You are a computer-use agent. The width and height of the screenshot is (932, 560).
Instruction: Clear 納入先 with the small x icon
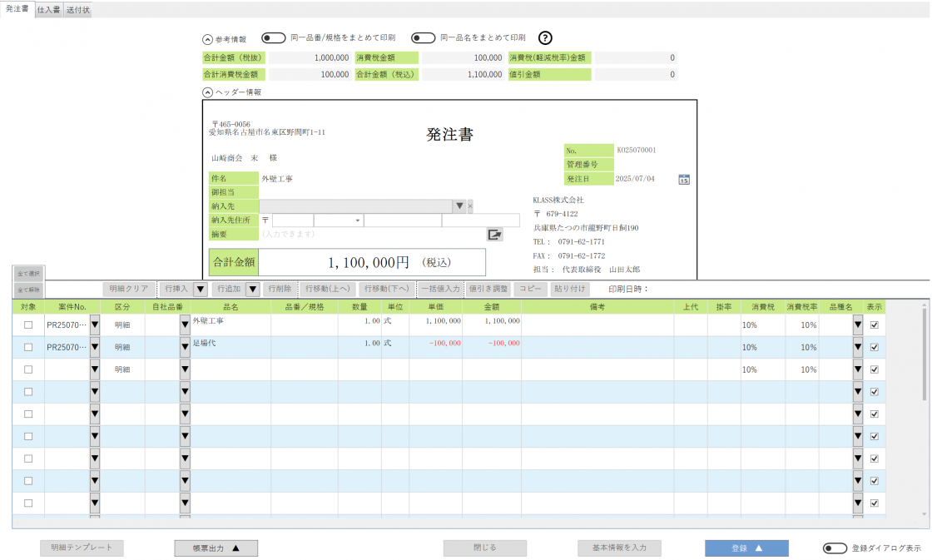tap(470, 206)
